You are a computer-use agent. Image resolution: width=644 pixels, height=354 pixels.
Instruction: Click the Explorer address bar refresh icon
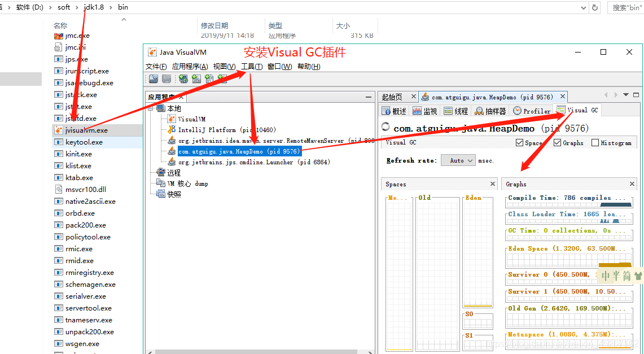(595, 7)
